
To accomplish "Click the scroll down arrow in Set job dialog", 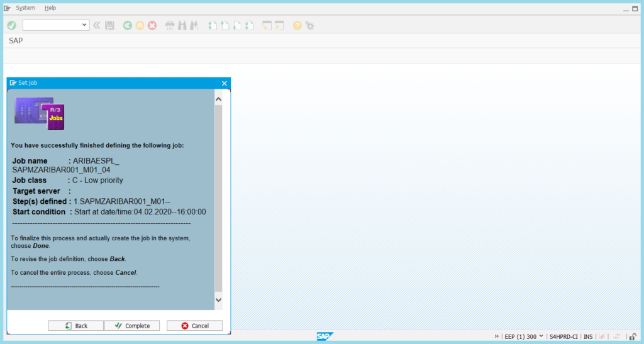I will (218, 300).
